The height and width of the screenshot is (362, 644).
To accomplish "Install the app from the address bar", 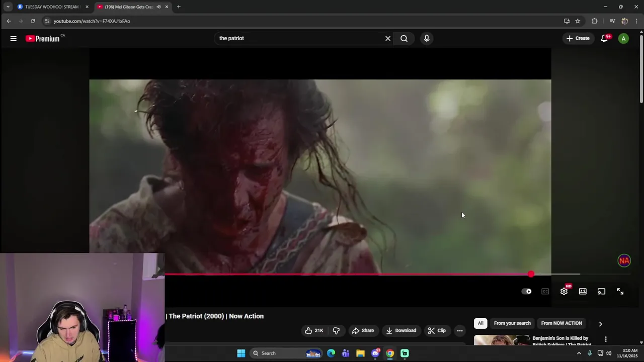I will 567,21.
